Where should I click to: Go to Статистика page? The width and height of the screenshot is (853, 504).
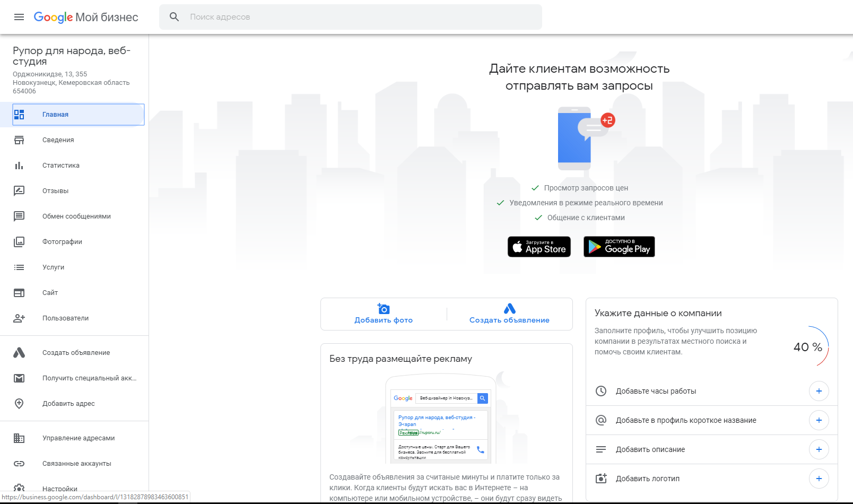pos(74,166)
